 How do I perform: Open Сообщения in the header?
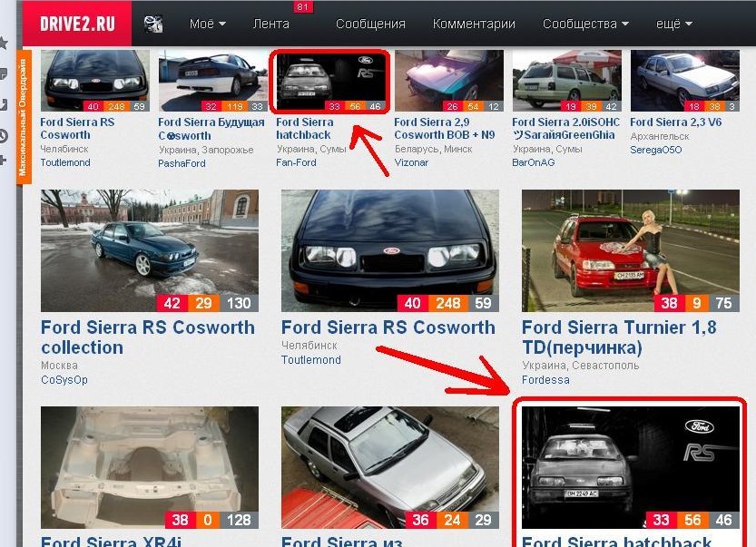pos(370,24)
